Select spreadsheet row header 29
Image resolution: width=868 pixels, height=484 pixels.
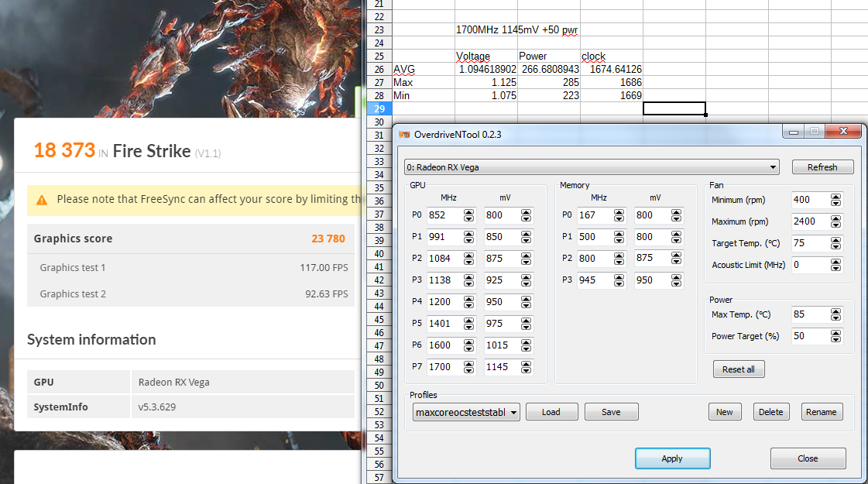[379, 108]
